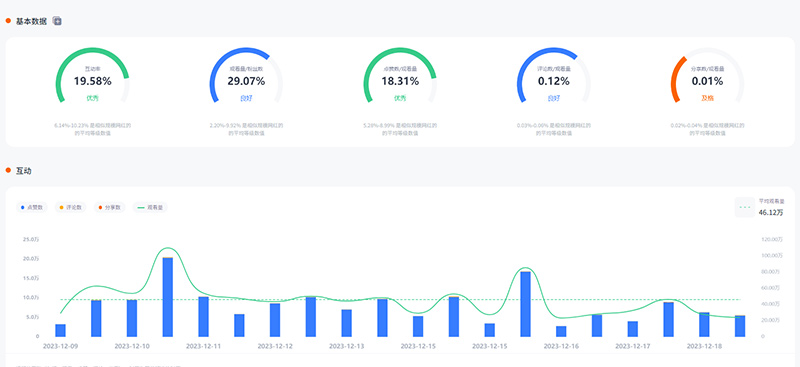Screen dimensions: 800x367
Task: Click the bar above 2023-12-10 label
Action: click(132, 318)
